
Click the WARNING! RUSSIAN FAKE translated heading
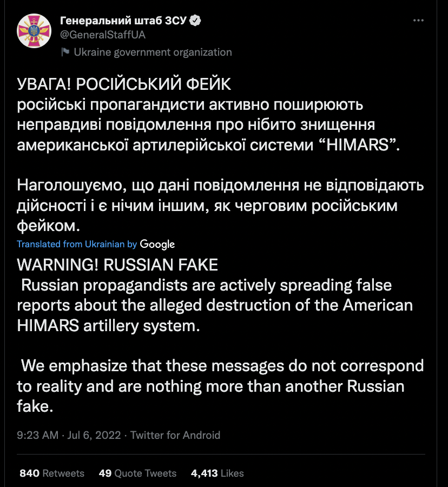pos(117,265)
